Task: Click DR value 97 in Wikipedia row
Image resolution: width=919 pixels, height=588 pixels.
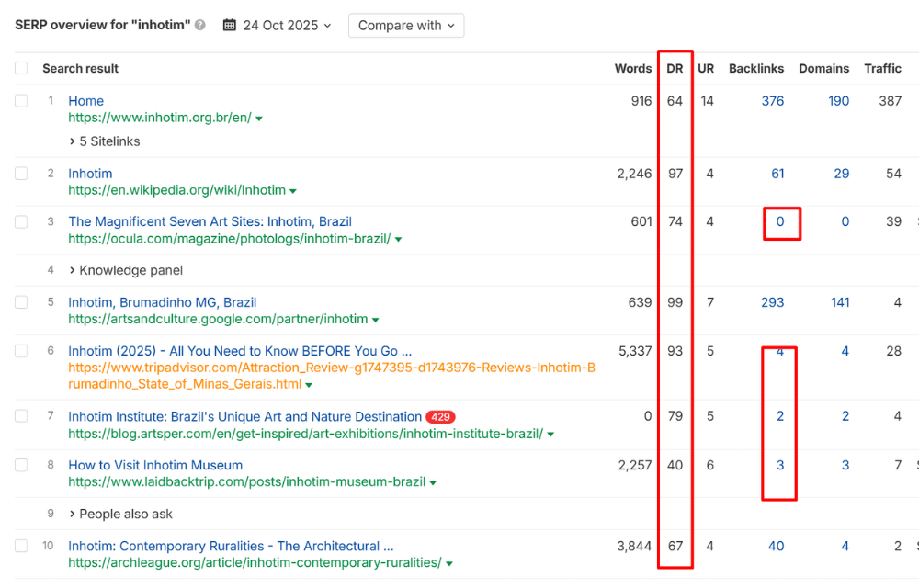Action: [675, 174]
